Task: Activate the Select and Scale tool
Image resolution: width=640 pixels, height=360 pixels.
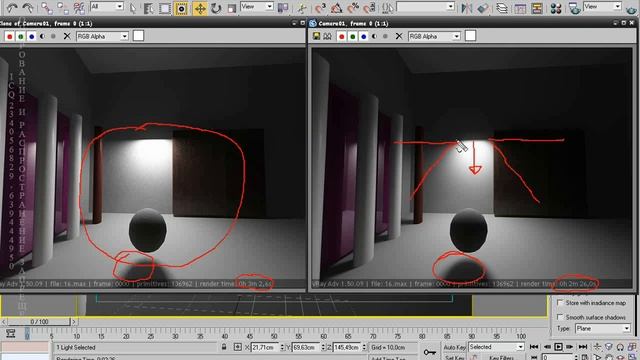Action: pos(232,8)
